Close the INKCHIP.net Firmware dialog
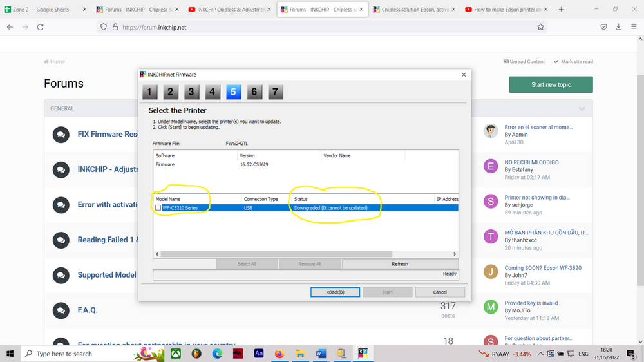Viewport: 644px width, 362px height. coord(464,75)
